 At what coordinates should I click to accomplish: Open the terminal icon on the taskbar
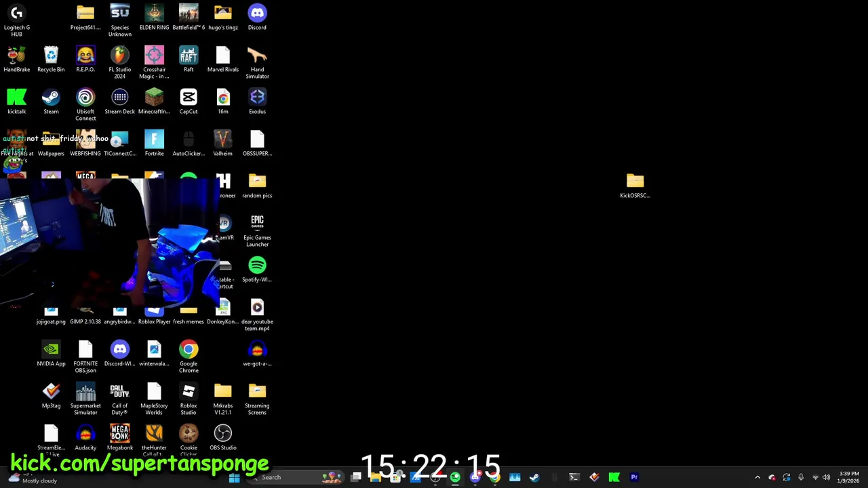tap(574, 477)
